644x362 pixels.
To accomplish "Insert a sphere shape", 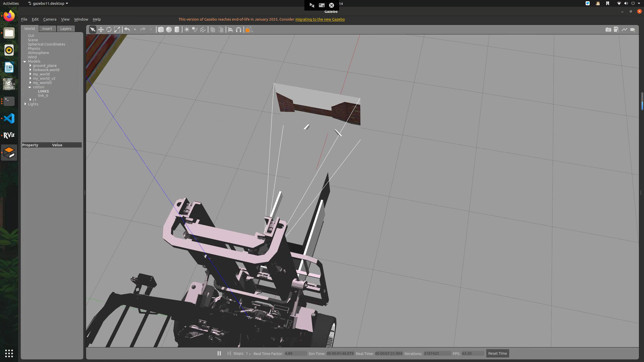I will 169,30.
